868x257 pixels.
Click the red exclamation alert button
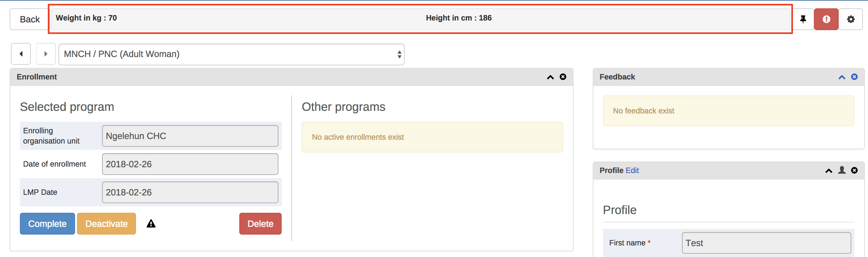(x=826, y=19)
